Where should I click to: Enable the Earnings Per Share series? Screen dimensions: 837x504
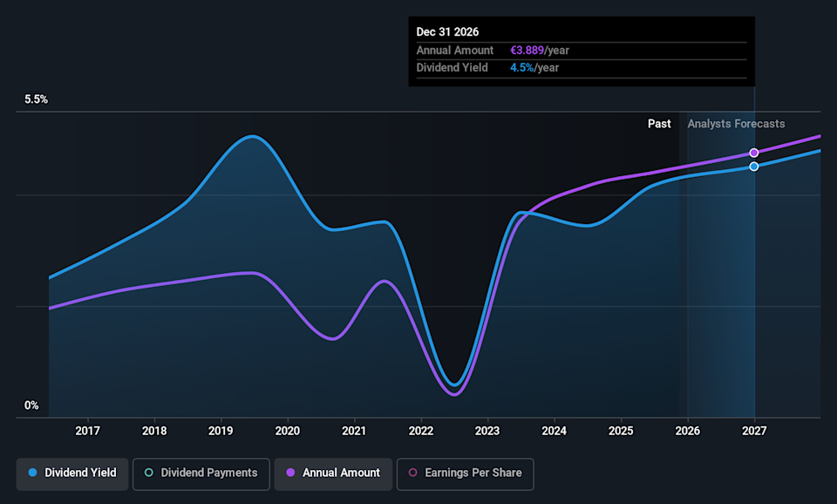(465, 473)
